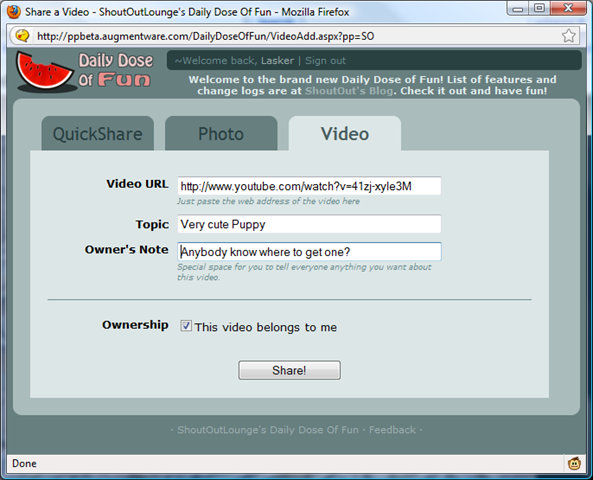
Task: Click the Sign out link
Action: (325, 61)
